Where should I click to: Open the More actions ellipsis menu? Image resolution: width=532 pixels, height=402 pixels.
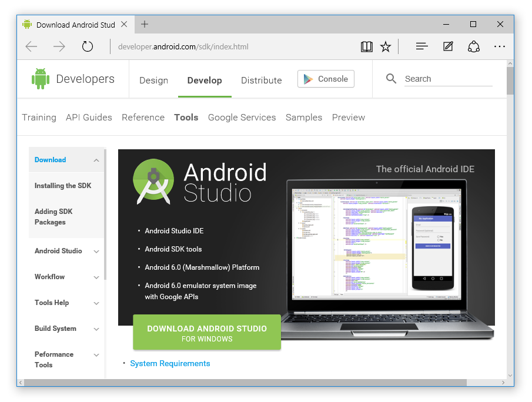pos(500,46)
